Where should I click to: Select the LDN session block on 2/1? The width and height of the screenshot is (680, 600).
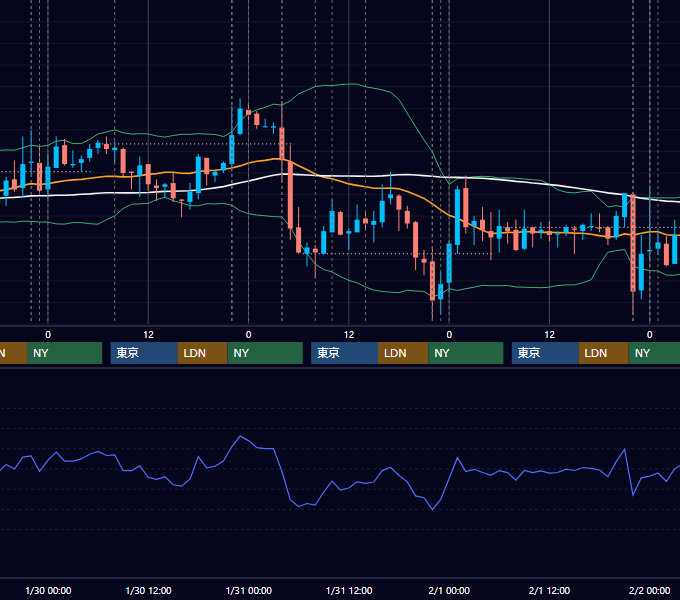(604, 353)
